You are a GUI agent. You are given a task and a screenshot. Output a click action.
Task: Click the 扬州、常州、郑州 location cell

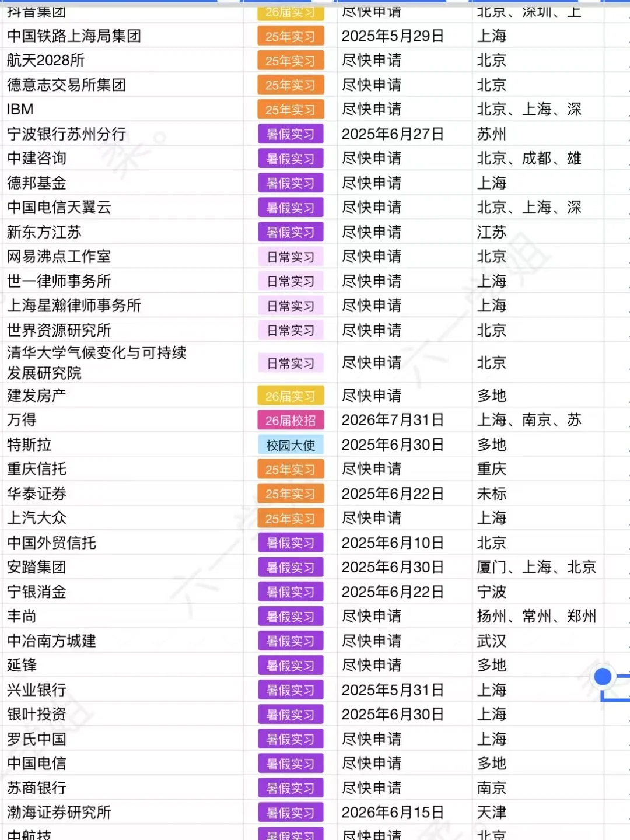[538, 616]
